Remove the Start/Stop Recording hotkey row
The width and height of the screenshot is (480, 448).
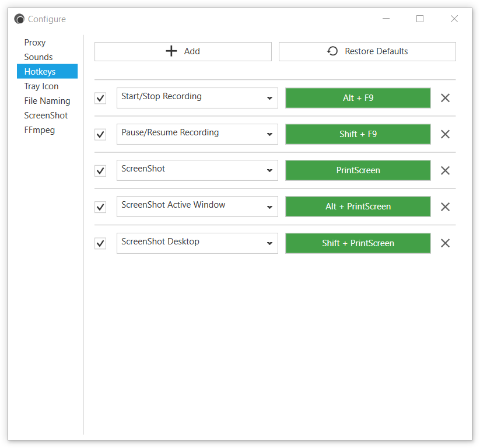[445, 98]
